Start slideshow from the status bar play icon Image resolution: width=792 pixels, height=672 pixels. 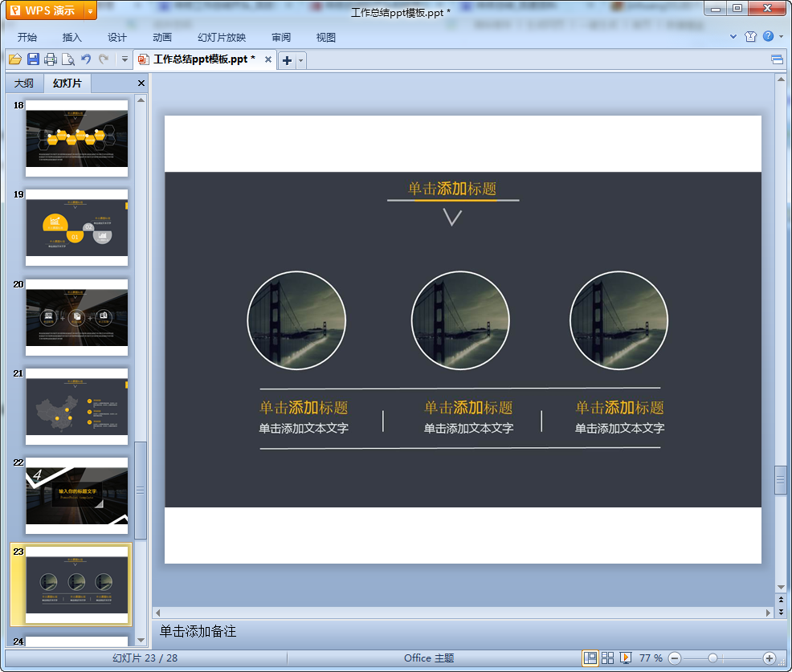point(625,658)
